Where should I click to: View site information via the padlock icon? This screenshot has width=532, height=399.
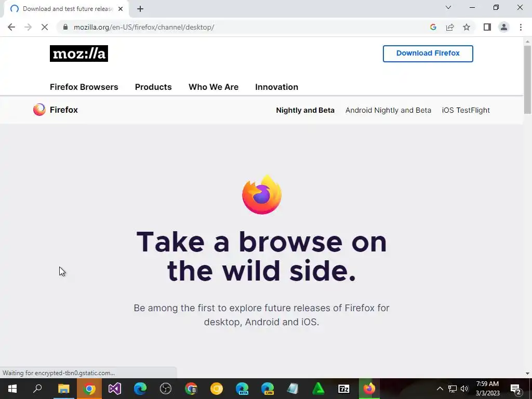(x=65, y=27)
